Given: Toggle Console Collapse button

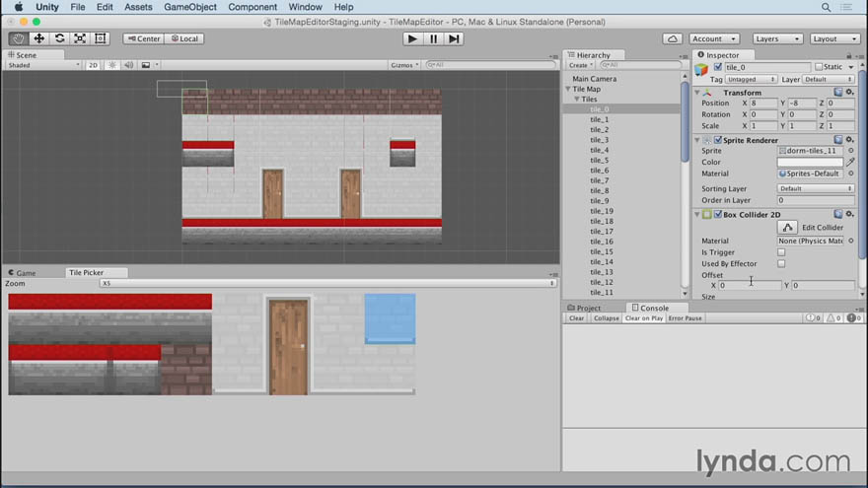Looking at the screenshot, I should coord(606,318).
